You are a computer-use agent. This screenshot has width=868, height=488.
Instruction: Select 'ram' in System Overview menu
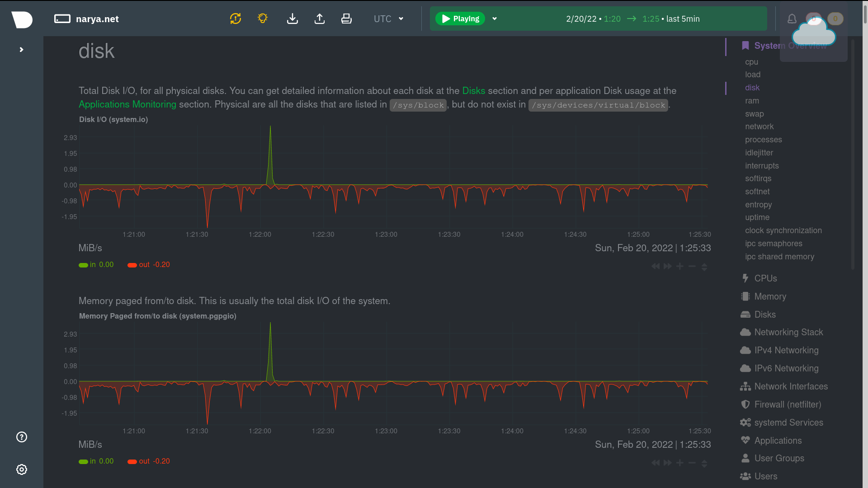tap(752, 101)
